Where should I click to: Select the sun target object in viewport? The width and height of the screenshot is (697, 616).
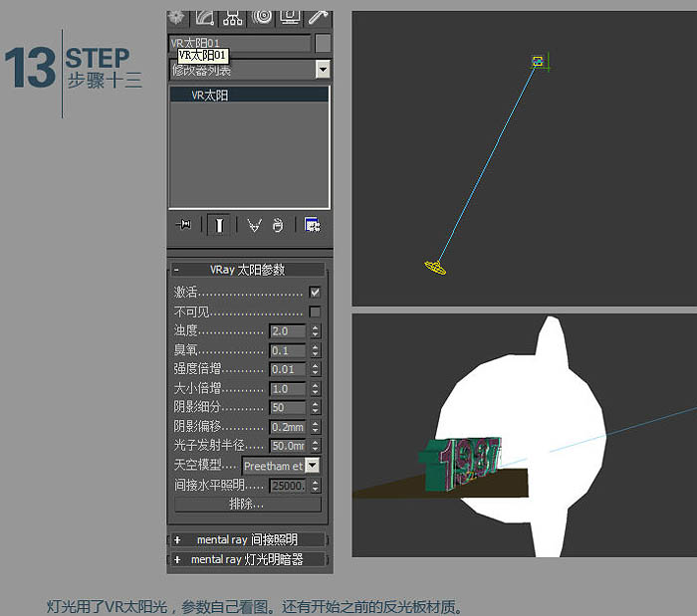(x=538, y=62)
